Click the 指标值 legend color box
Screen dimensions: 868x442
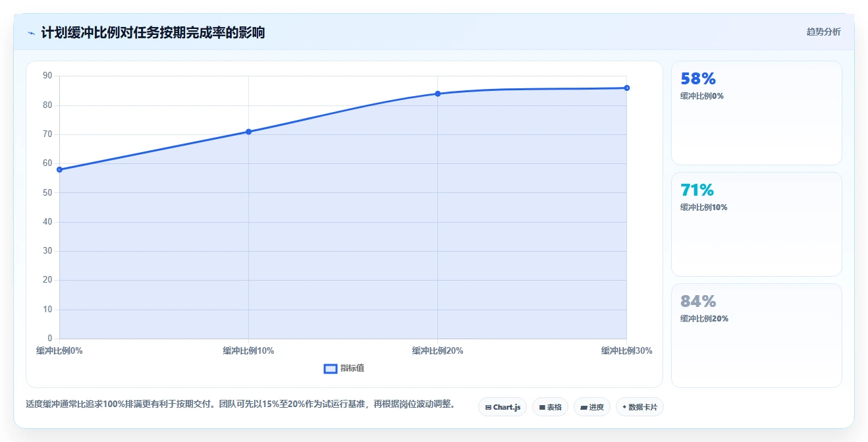[331, 368]
